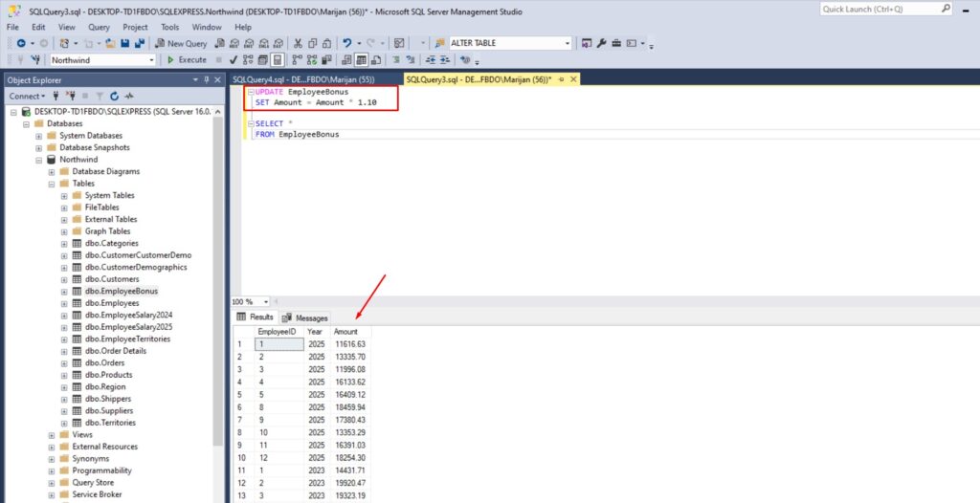Click the Amount column header
This screenshot has width=980, height=503.
350,332
